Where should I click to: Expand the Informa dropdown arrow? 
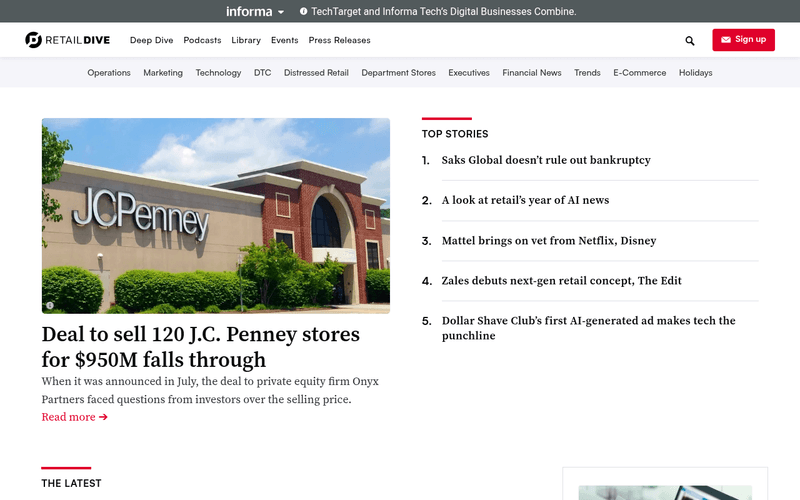281,12
